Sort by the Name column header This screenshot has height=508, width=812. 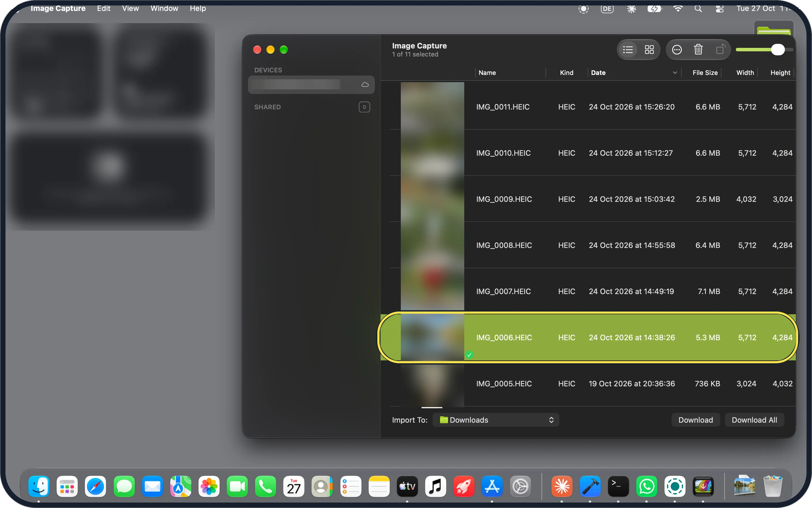click(487, 73)
